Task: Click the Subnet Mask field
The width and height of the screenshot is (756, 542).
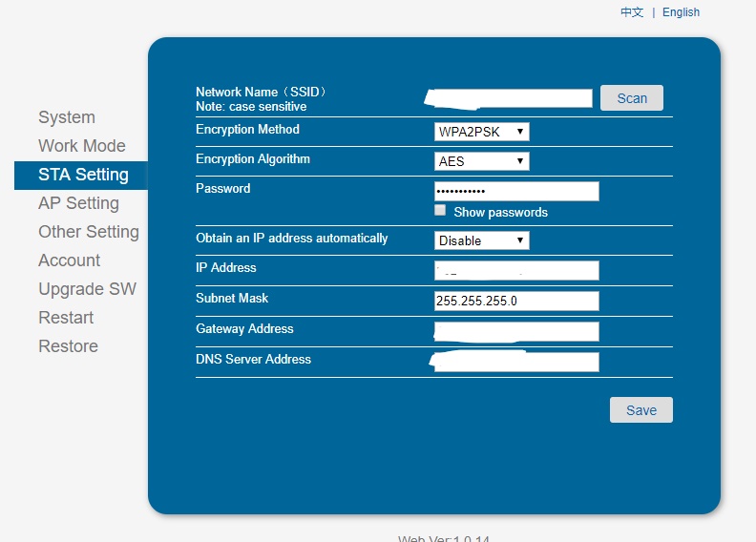Action: pos(515,302)
